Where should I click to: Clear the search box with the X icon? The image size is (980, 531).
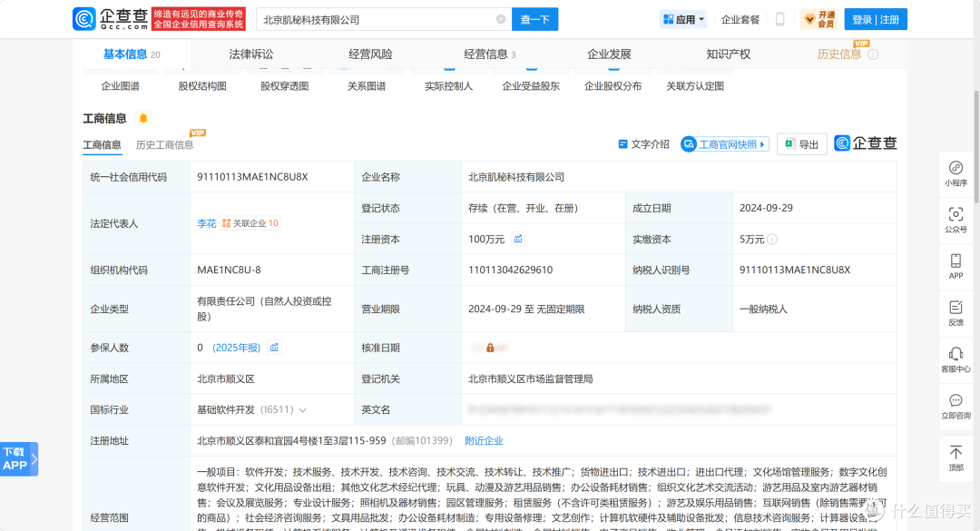[x=501, y=19]
